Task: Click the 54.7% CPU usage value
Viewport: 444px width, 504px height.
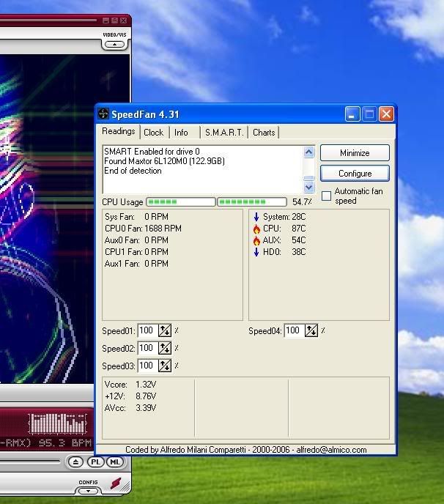Action: pos(302,202)
